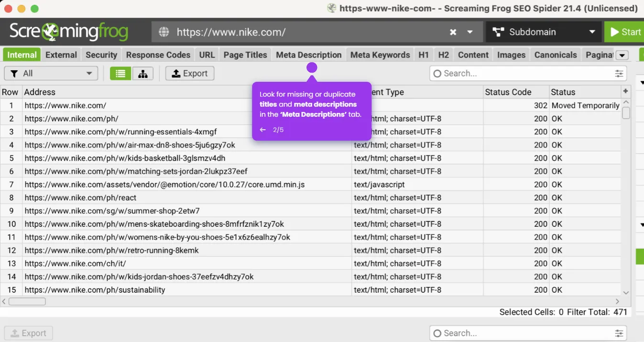
Task: Open the Response Codes tab
Action: click(x=158, y=55)
